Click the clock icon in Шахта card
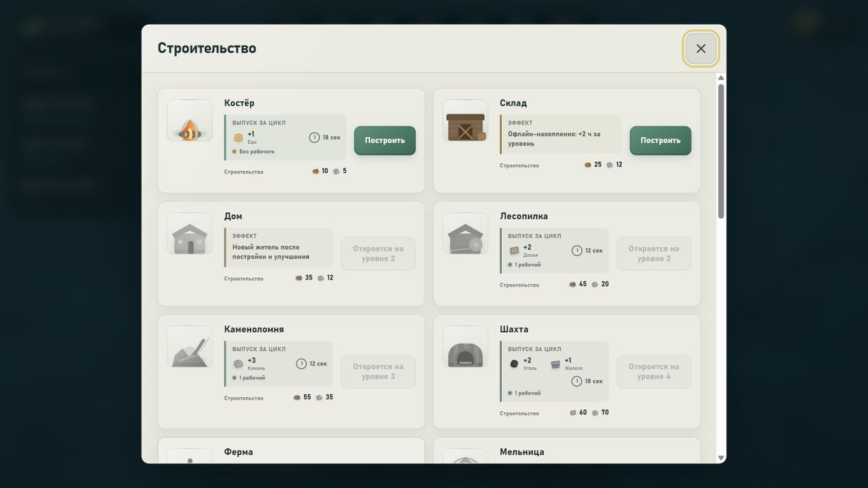Viewport: 868px width, 488px height. pyautogui.click(x=576, y=381)
